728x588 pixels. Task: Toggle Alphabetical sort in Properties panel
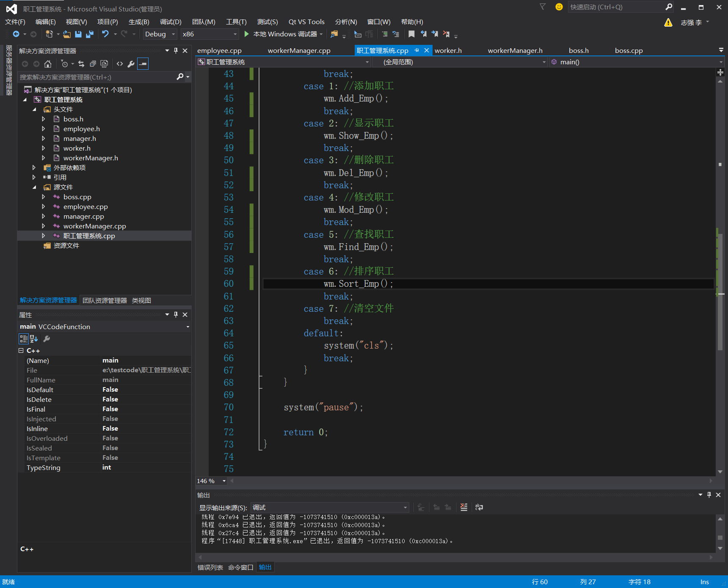click(34, 339)
